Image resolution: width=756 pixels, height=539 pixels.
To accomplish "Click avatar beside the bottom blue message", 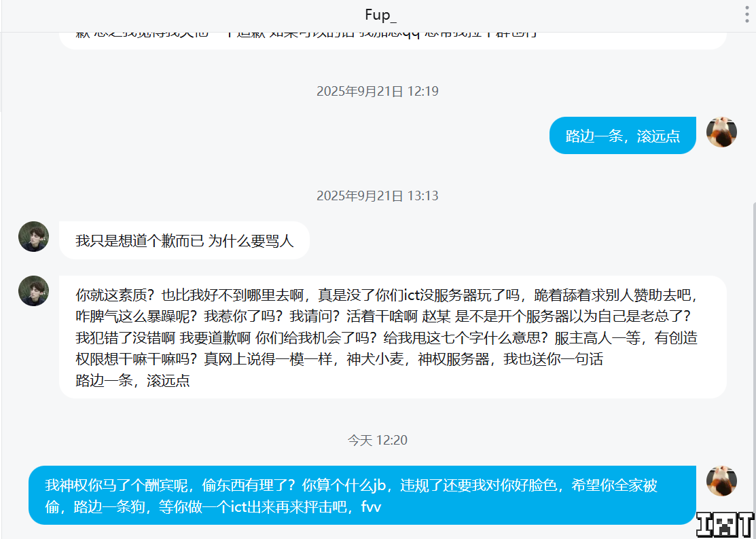I will click(721, 481).
